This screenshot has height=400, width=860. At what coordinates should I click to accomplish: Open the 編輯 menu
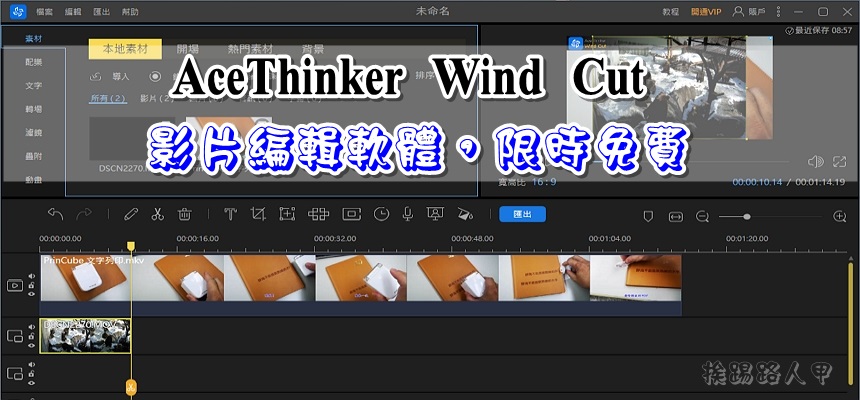[x=73, y=12]
